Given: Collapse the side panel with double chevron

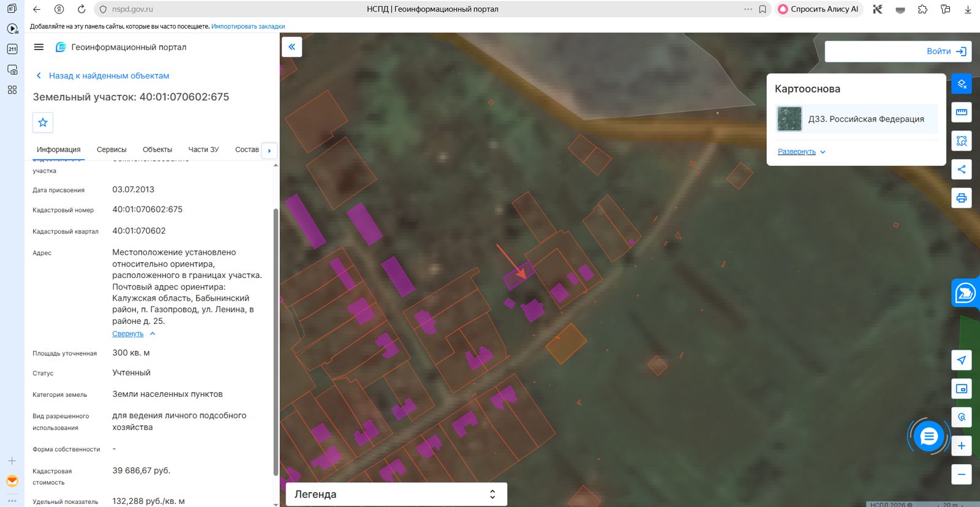Looking at the screenshot, I should tap(292, 47).
